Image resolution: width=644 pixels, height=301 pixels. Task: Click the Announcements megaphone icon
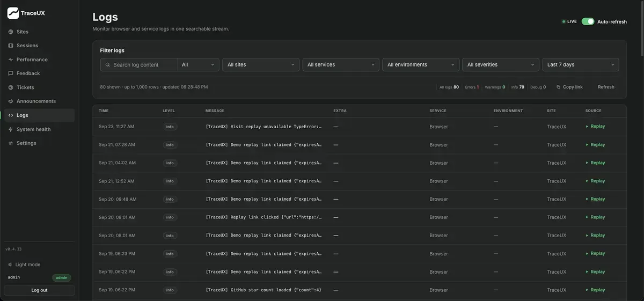tap(11, 101)
